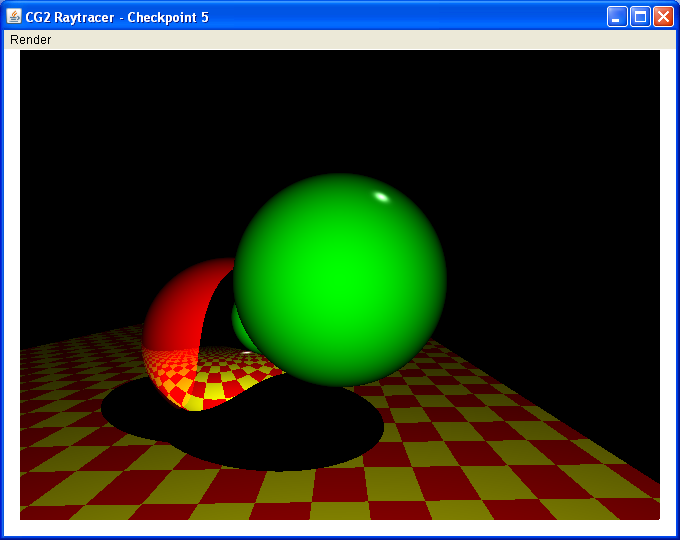Click the small green reflection behind the large sphere
The image size is (680, 540).
(x=240, y=325)
